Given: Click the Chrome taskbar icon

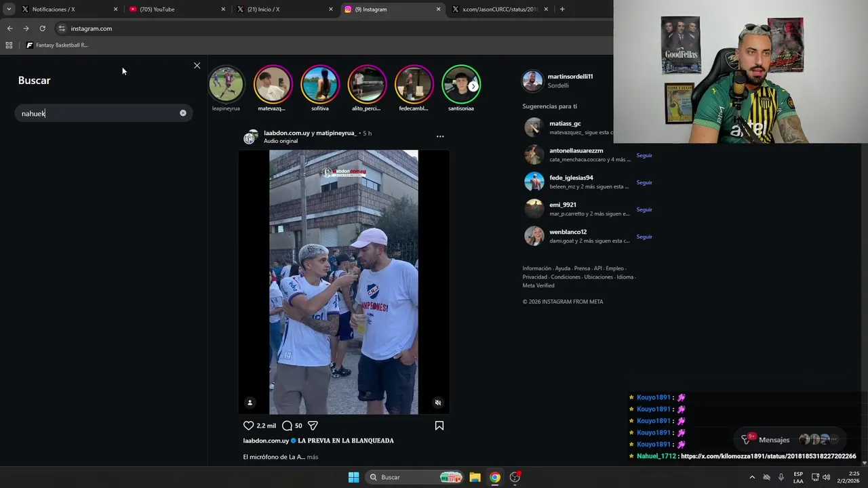Looking at the screenshot, I should click(495, 477).
